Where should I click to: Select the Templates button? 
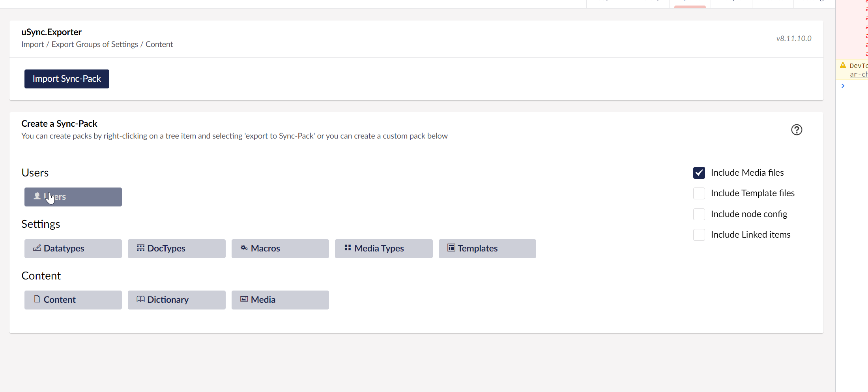pos(487,249)
